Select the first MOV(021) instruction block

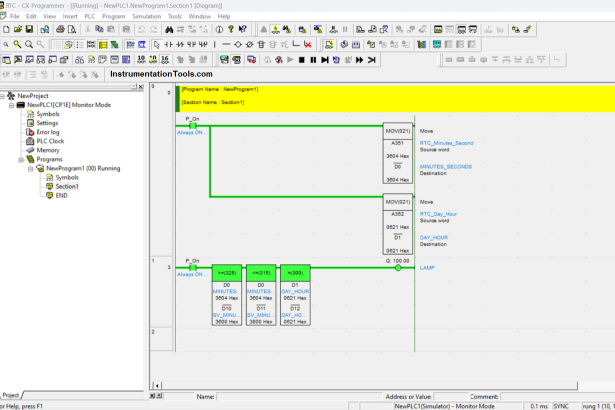tap(398, 131)
